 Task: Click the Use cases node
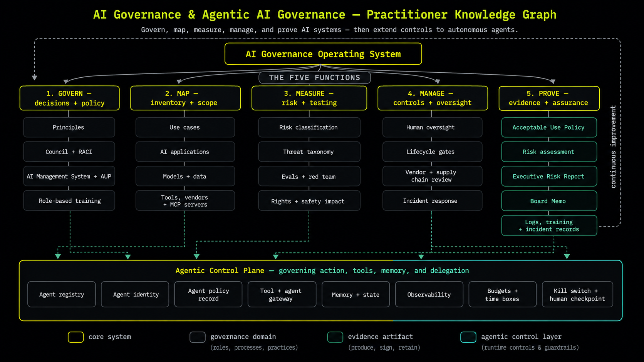tap(185, 127)
